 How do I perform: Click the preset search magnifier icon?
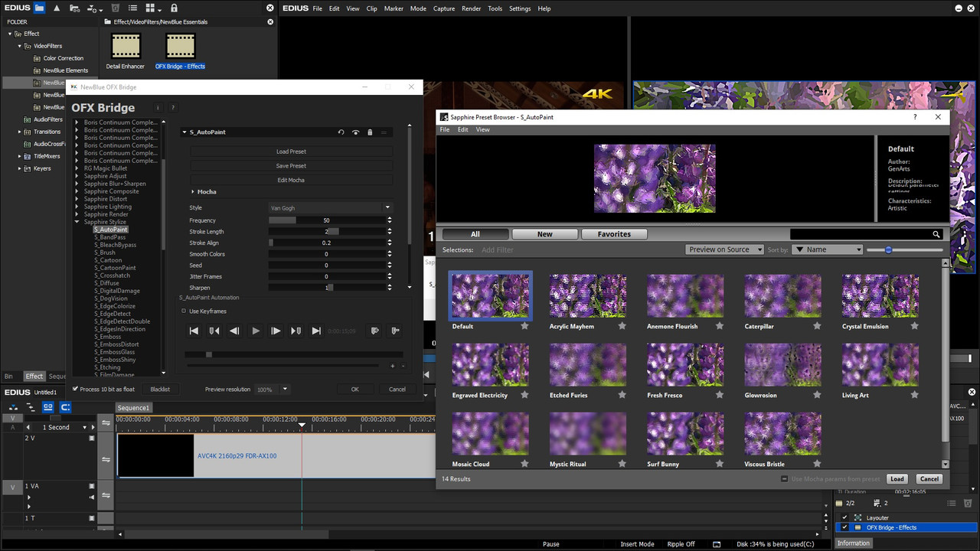(x=936, y=234)
